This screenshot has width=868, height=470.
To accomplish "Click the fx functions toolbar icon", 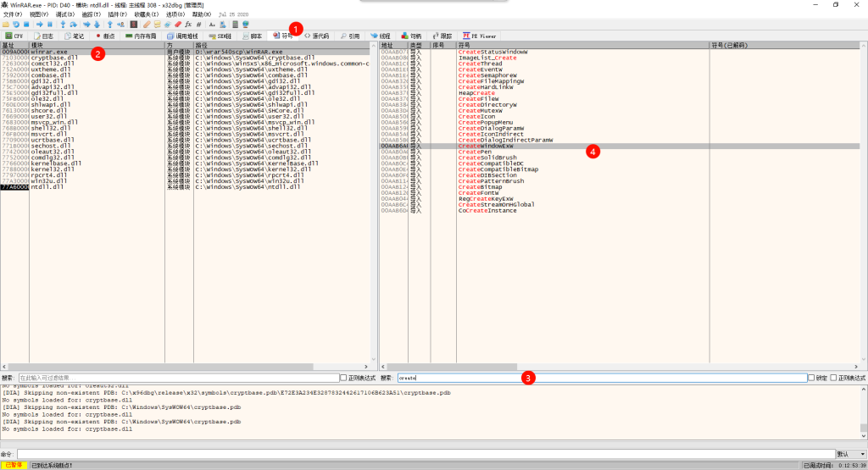I will tap(187, 25).
